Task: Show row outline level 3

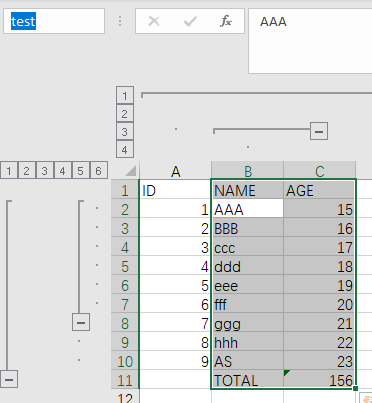Action: pos(45,171)
